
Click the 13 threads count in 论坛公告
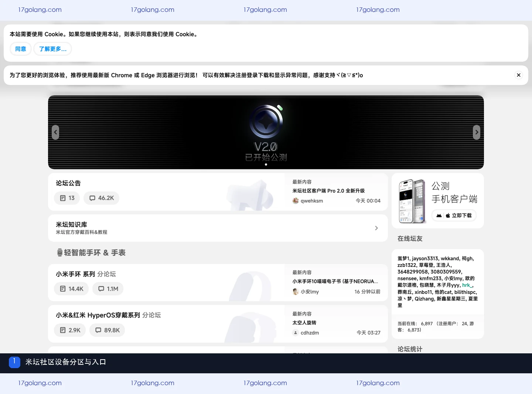click(x=67, y=198)
